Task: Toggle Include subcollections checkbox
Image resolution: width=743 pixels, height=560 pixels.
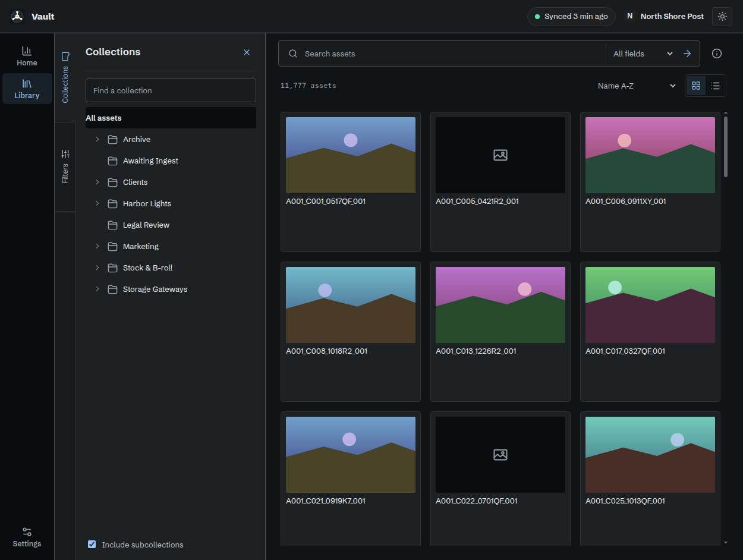Action: click(x=92, y=544)
